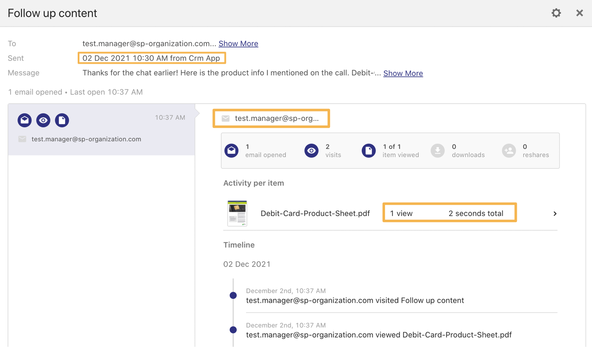Screen dimensions: 592x364
Task: Expand Debit-Card-Product-Sheet.pdf details with chevron arrow
Action: [555, 214]
